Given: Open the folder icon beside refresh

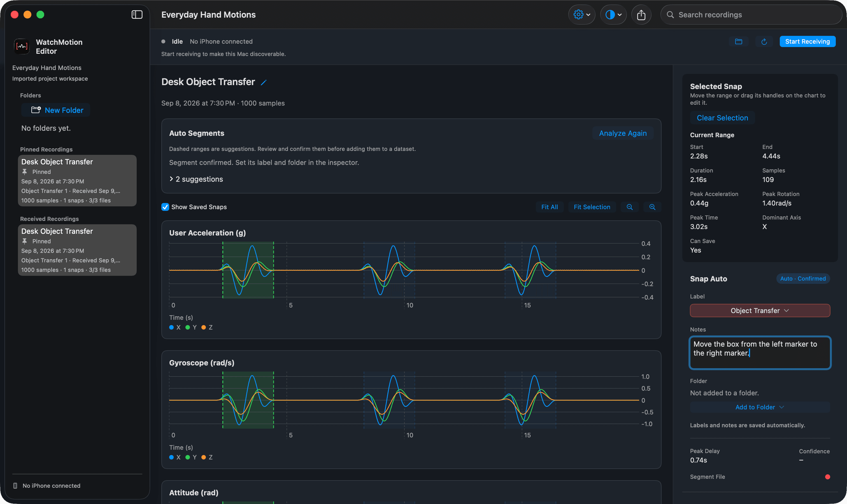Looking at the screenshot, I should tap(738, 41).
